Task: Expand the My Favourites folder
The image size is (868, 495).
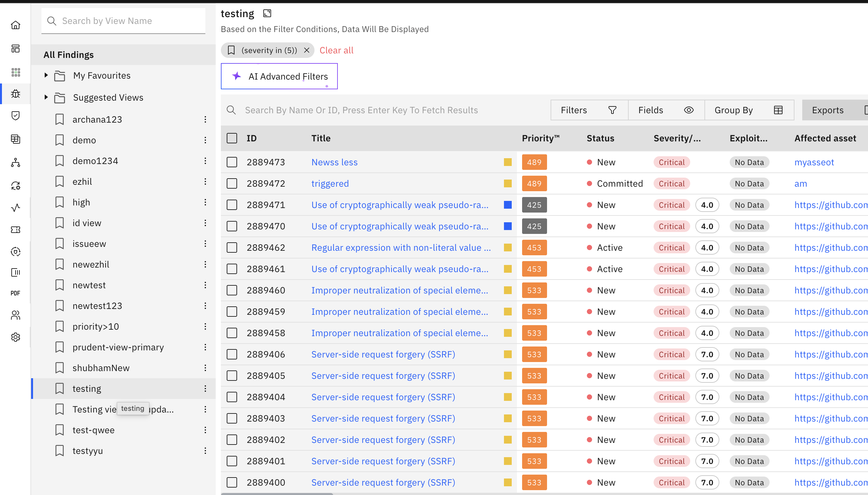Action: (46, 75)
